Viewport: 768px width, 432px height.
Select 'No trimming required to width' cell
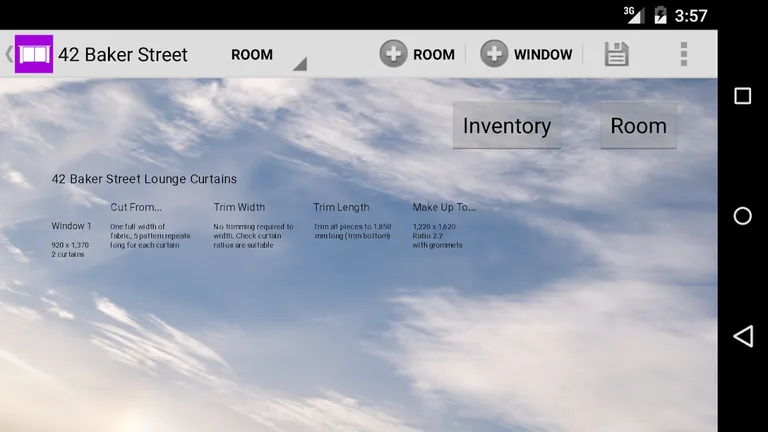coord(253,236)
